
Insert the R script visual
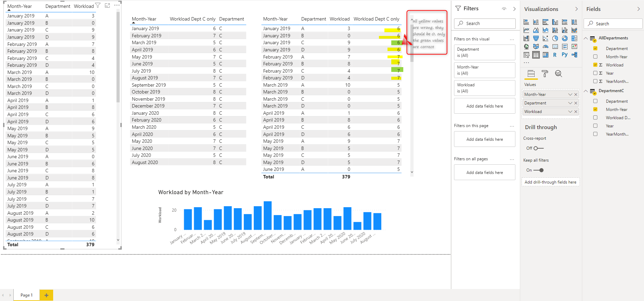click(x=555, y=55)
